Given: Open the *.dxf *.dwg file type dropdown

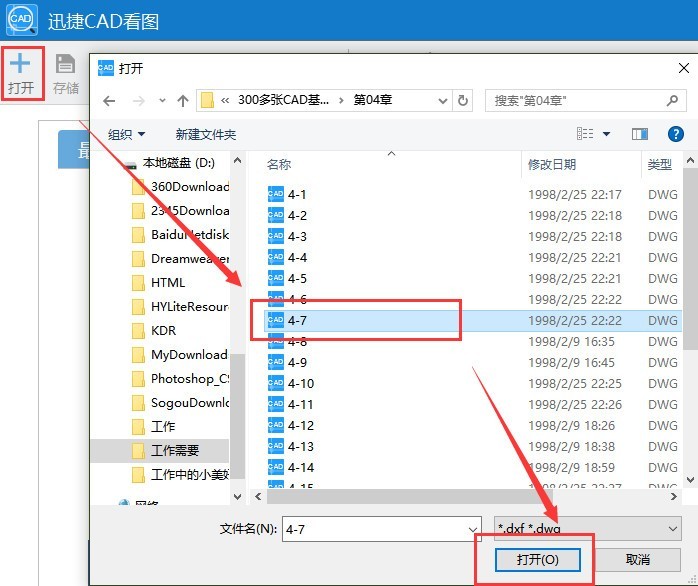Looking at the screenshot, I should point(588,529).
